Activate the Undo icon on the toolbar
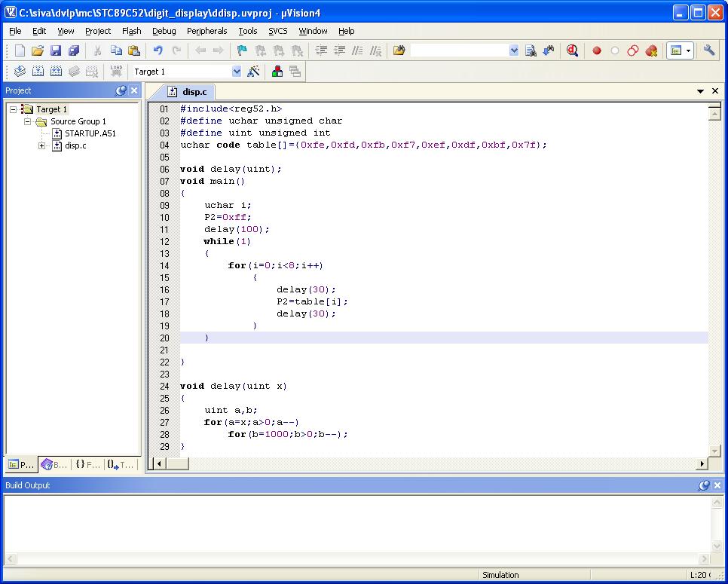Screen dimensions: 728x584 (158, 50)
